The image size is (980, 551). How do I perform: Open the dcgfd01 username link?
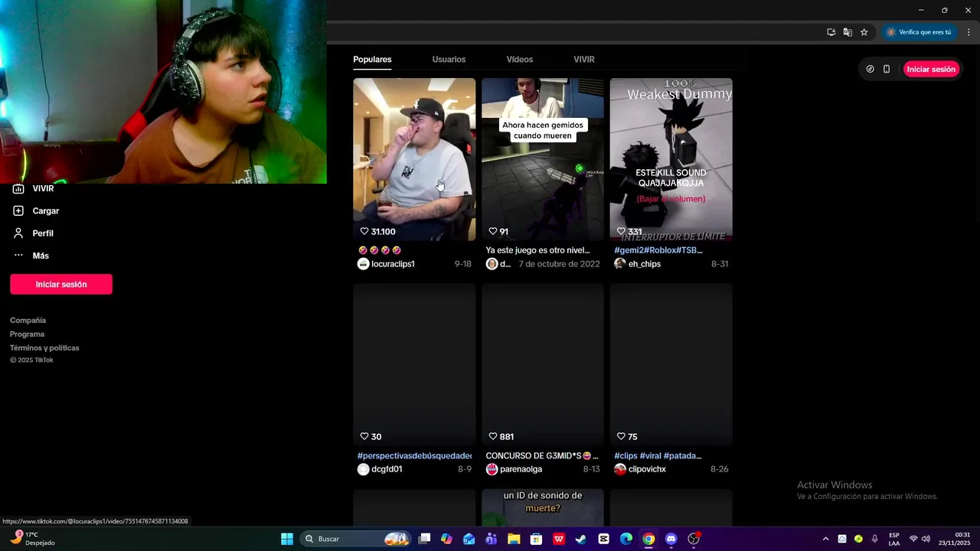[x=387, y=469]
